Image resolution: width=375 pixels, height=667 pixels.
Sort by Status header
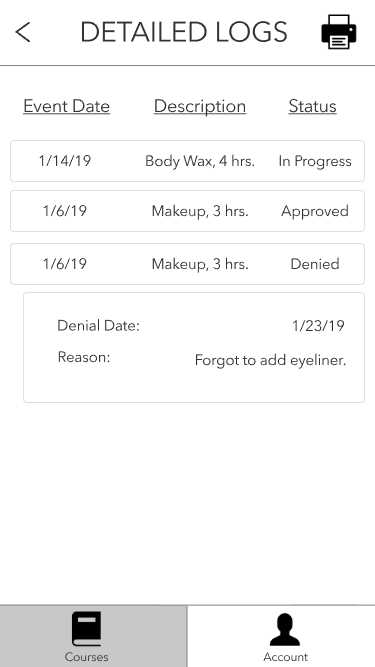tap(312, 106)
